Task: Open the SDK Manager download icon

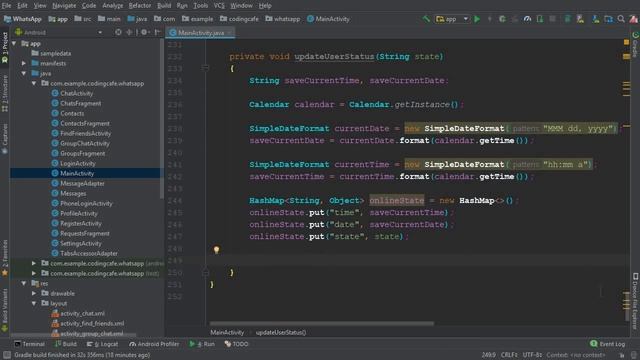Action: point(596,19)
